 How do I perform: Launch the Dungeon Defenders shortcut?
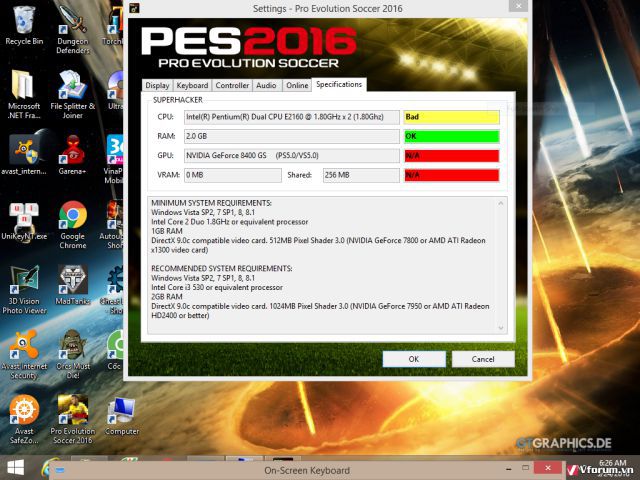pyautogui.click(x=73, y=29)
